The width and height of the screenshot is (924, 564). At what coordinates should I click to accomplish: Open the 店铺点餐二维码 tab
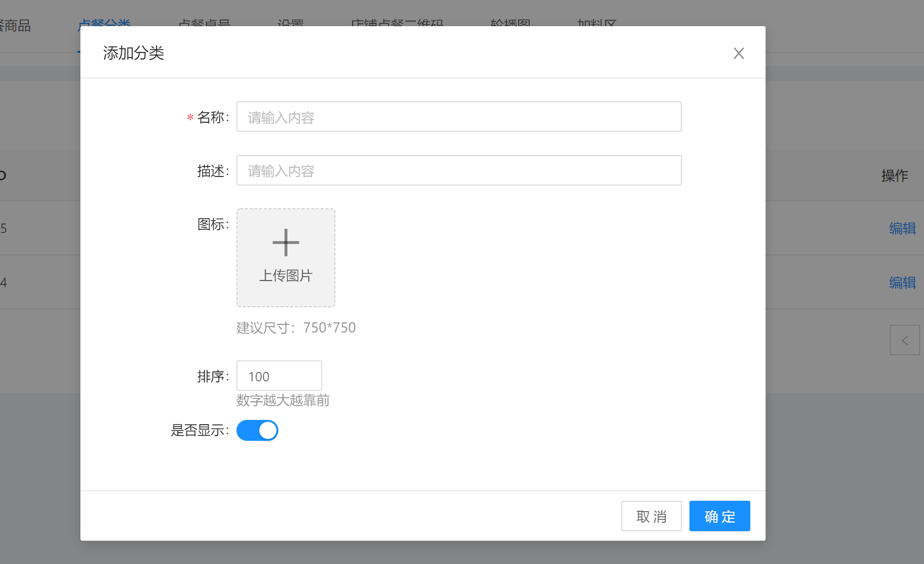[x=397, y=22]
